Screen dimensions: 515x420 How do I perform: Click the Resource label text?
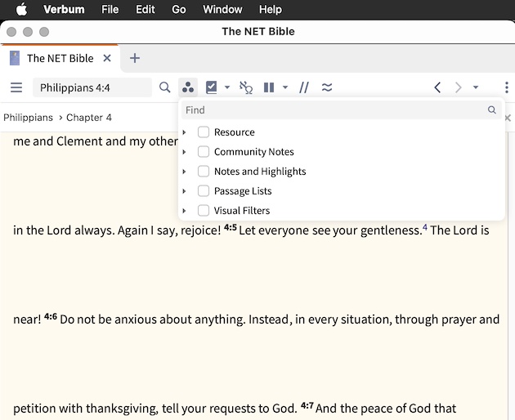234,132
